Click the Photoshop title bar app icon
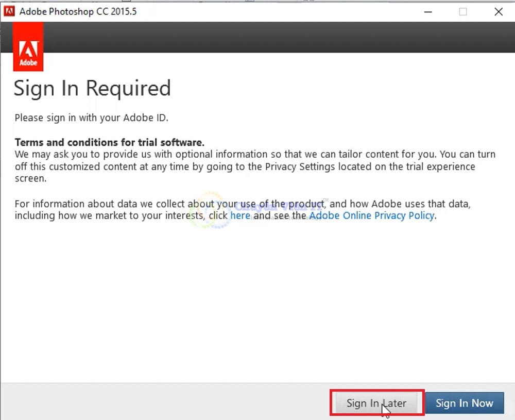 (x=9, y=11)
